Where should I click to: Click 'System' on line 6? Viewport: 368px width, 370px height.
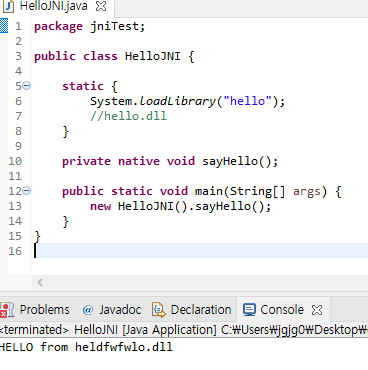point(111,101)
